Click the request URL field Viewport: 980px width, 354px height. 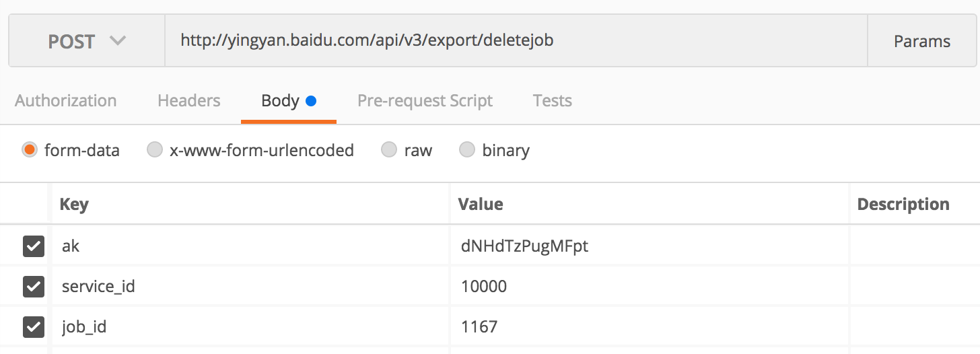point(515,41)
